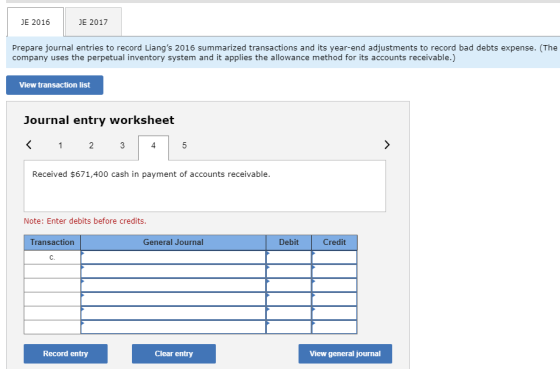
Task: Open worksheet entry tab 2
Action: pos(91,145)
